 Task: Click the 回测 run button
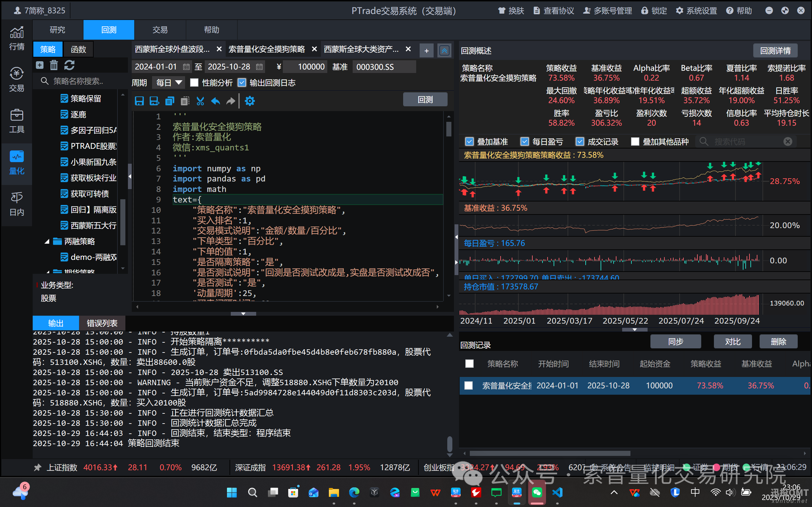425,100
